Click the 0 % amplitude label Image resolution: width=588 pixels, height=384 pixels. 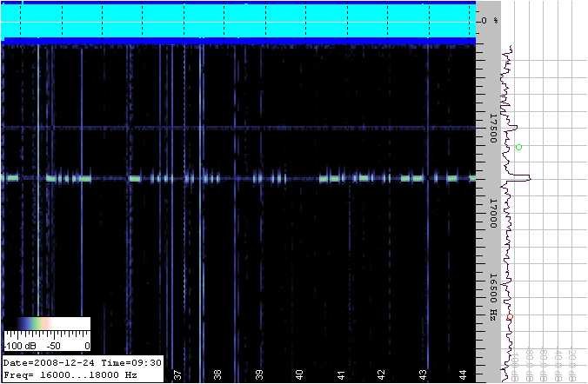(x=490, y=21)
